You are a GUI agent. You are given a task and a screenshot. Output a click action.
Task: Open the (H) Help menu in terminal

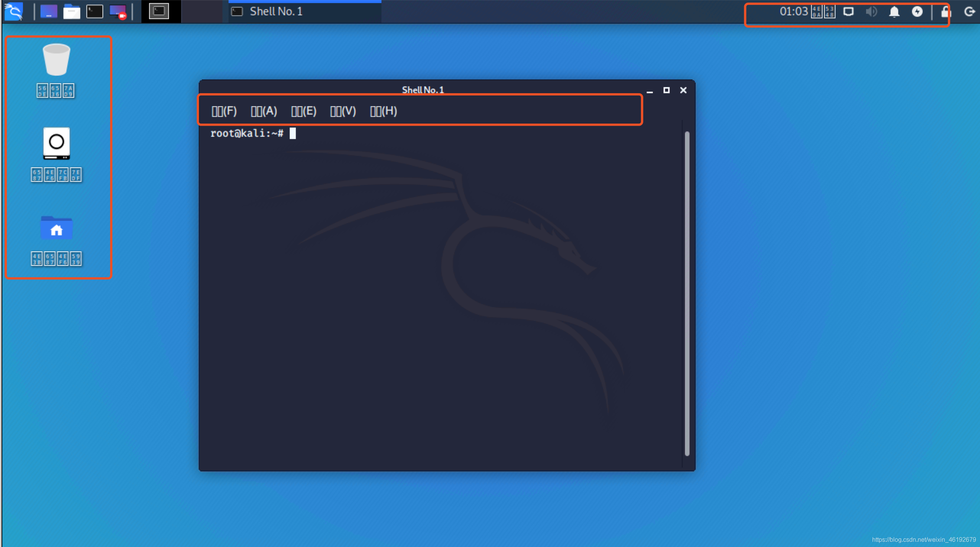(383, 111)
